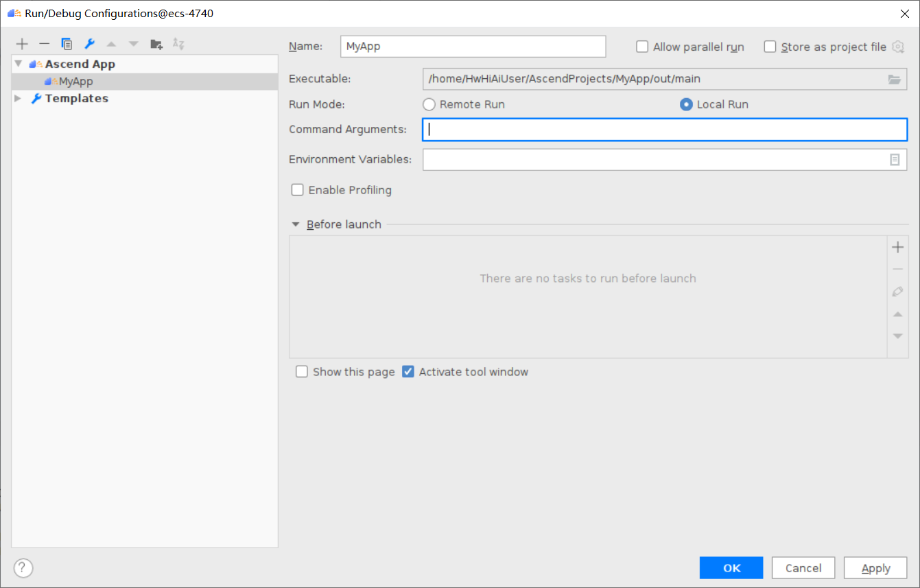Select the Remote Run mode
Image resolution: width=920 pixels, height=588 pixels.
429,104
